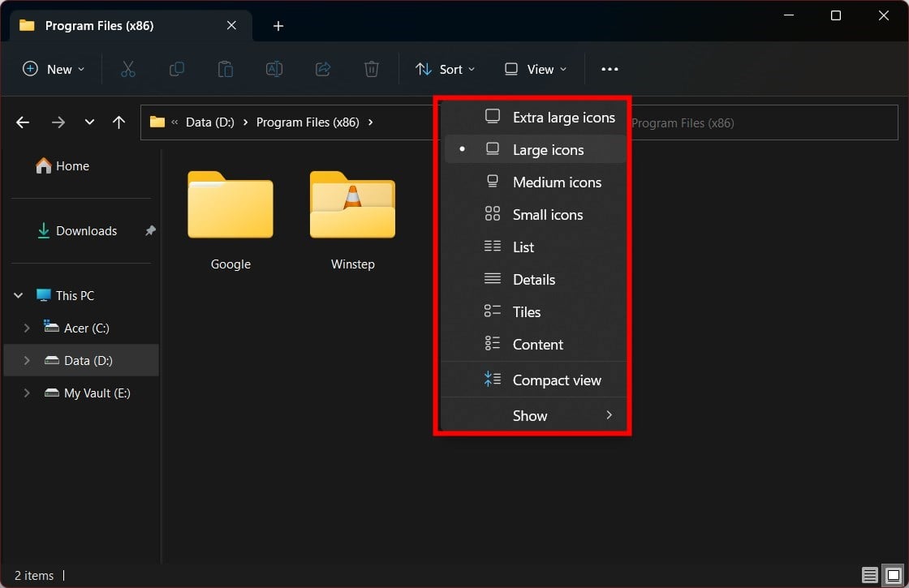
Task: Open recent locations dropdown chevron
Action: tap(89, 122)
